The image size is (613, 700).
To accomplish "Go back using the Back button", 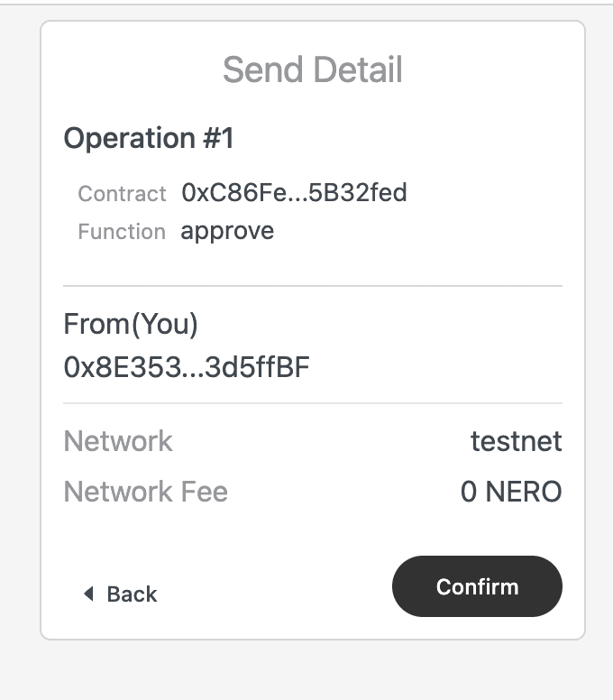I will click(132, 594).
